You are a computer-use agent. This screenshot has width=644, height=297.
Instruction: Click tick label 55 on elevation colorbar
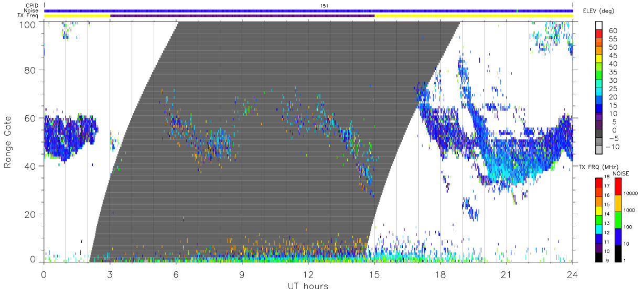click(x=613, y=39)
